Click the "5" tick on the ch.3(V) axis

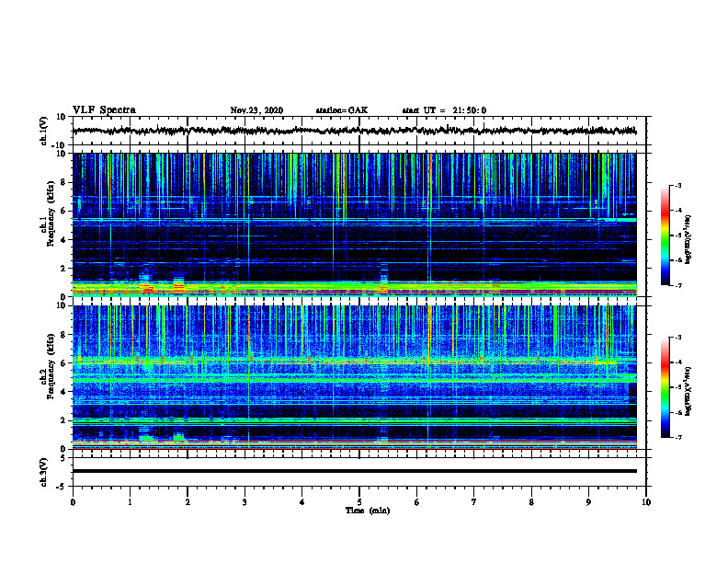pos(63,458)
